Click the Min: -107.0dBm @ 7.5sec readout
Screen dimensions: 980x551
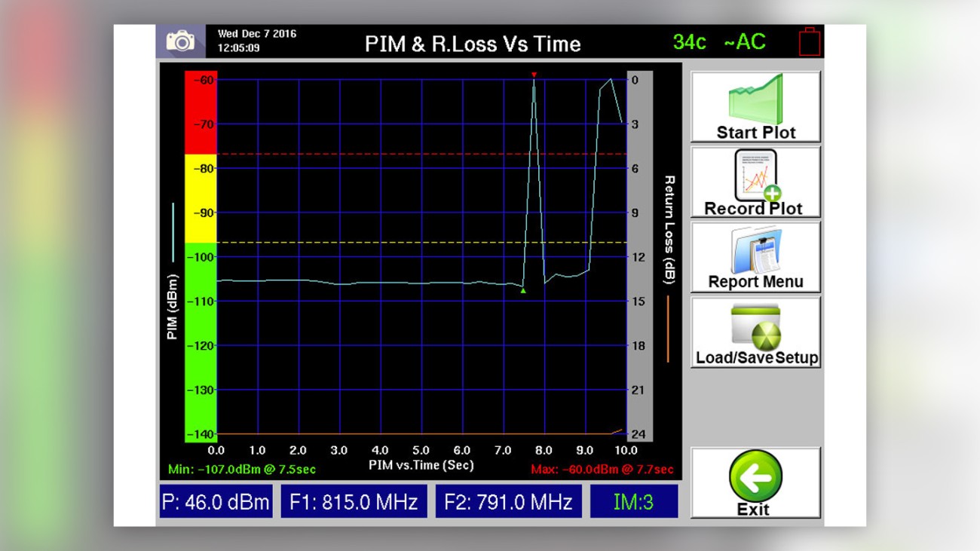241,470
